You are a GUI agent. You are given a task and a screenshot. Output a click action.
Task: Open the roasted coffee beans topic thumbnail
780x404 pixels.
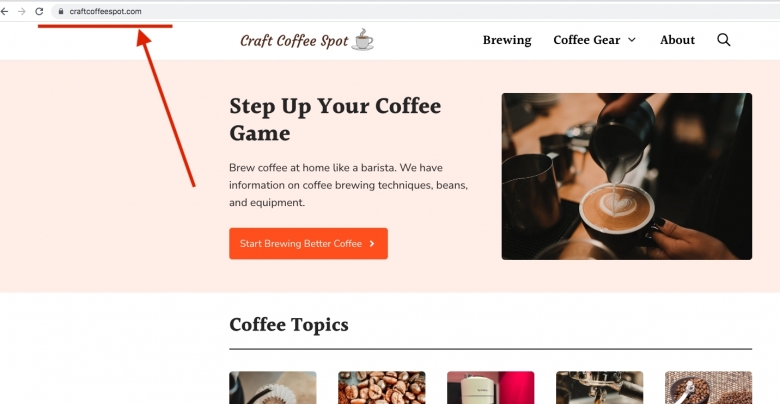(382, 388)
